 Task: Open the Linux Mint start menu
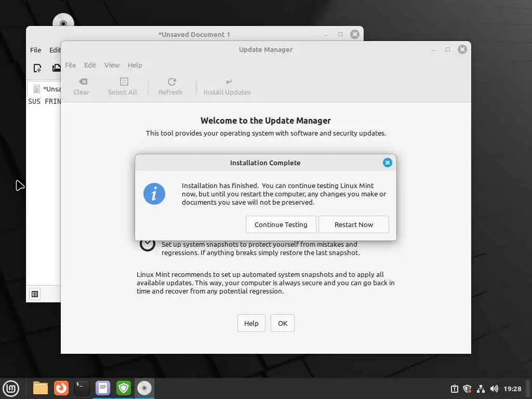click(11, 389)
